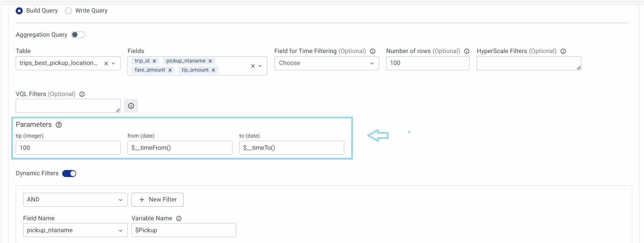Image resolution: width=644 pixels, height=243 pixels.
Task: Click the info button beside VQL Filters box
Action: pyautogui.click(x=131, y=106)
